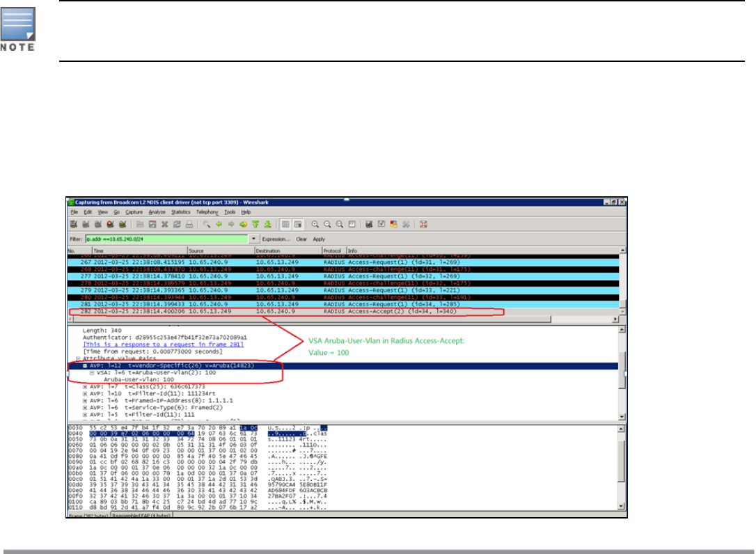The image size is (756, 554).
Task: Apply the display filter
Action: (320, 239)
